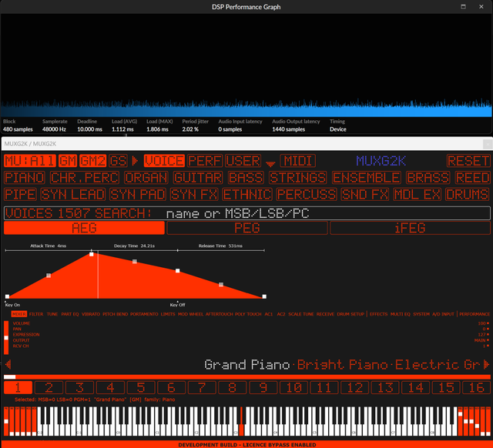The image size is (493, 448).
Task: Maximize the DSP Performance Graph window
Action: coord(463,7)
